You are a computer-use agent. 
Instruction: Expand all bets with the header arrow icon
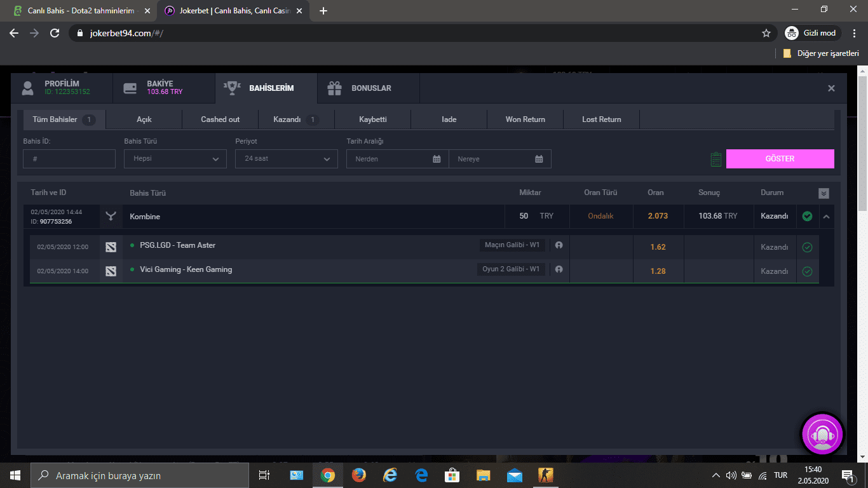[x=824, y=193]
